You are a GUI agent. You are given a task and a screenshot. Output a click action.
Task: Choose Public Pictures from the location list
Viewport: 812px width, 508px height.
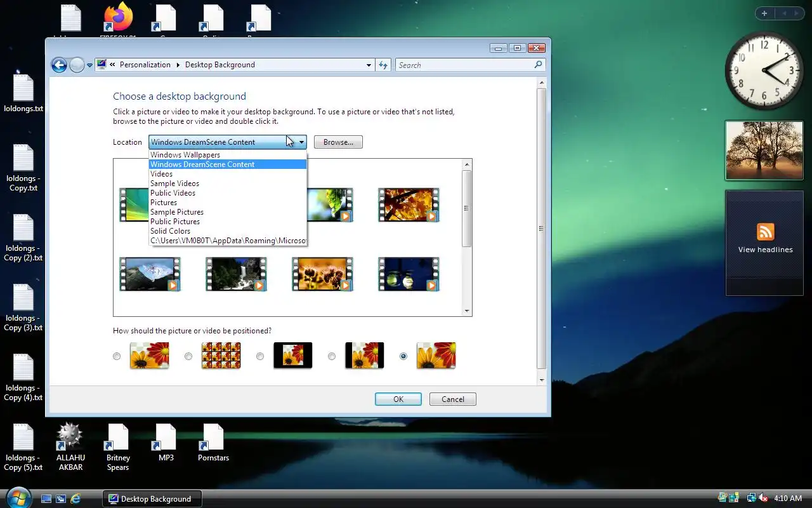click(x=228, y=222)
